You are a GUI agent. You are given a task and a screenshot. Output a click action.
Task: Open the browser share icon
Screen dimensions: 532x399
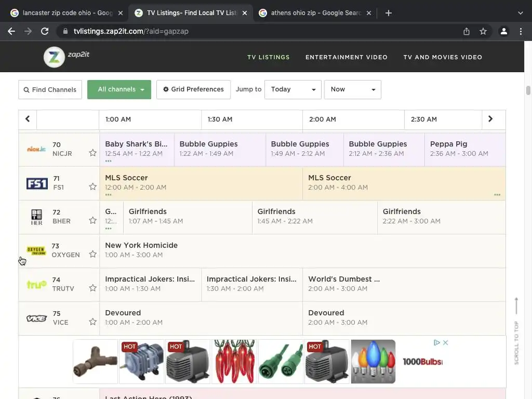click(467, 31)
